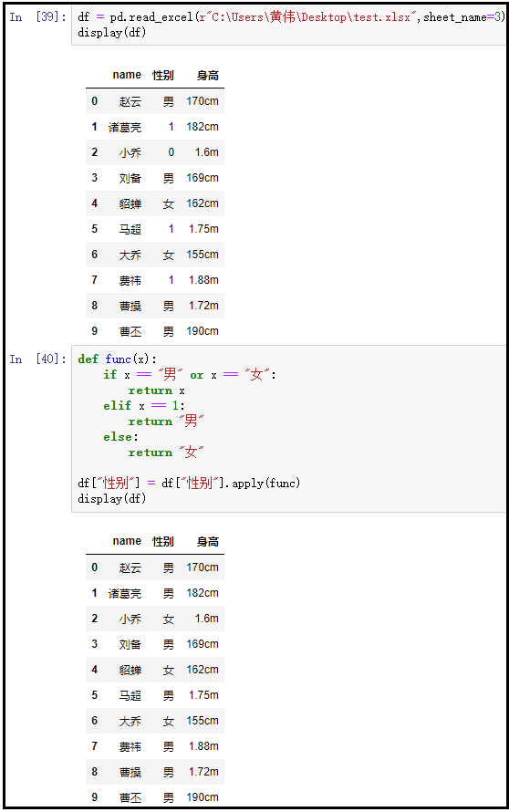Click 身高 header in In [39] output table

click(208, 75)
